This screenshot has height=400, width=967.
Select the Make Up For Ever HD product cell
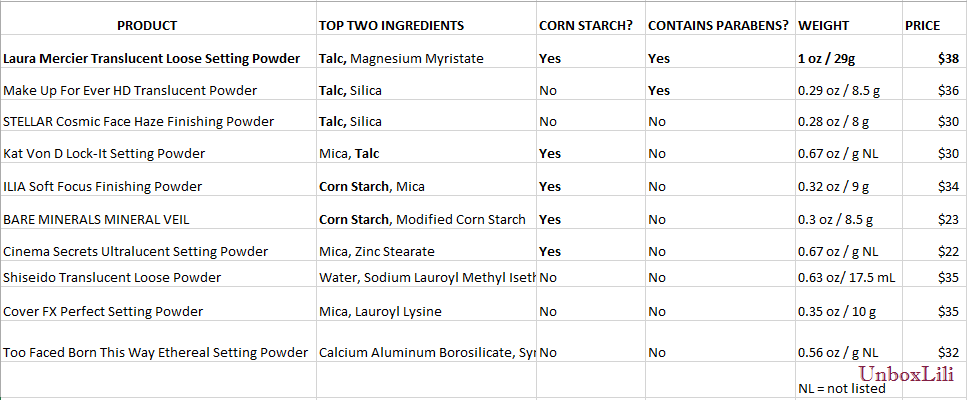pos(130,91)
